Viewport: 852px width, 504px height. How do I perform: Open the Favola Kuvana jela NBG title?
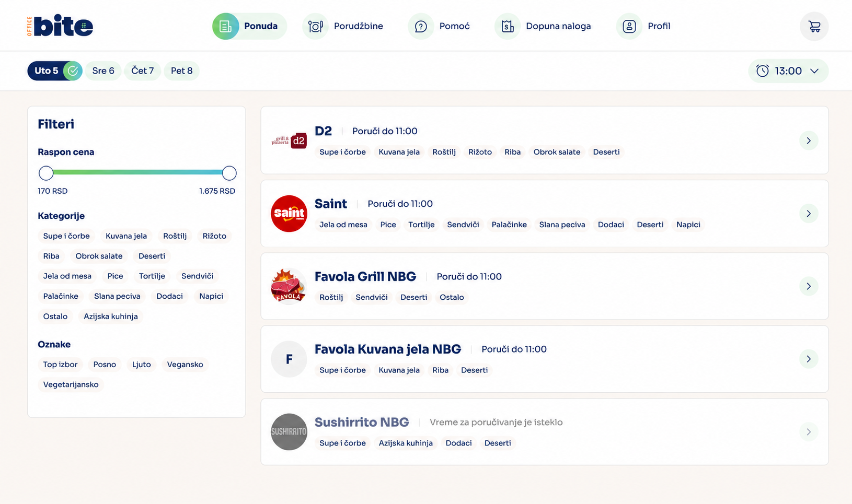pos(388,349)
